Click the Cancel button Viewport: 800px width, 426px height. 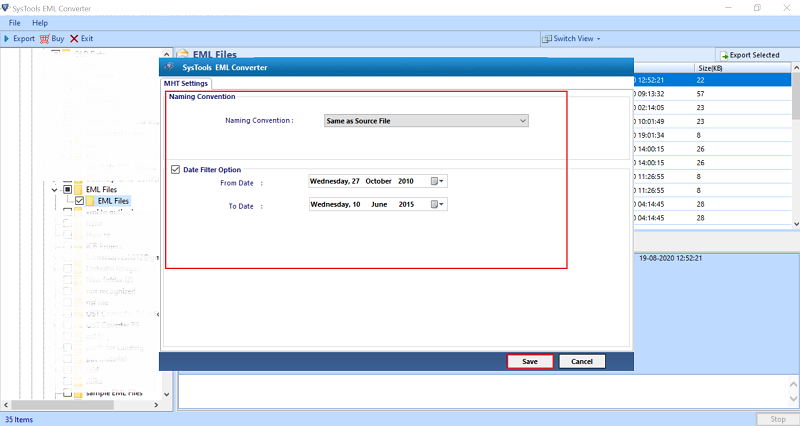pos(582,361)
